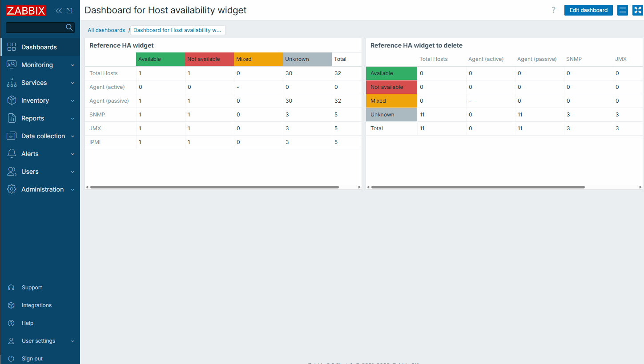The image size is (644, 364).
Task: Click the Sign out power icon
Action: (12, 359)
